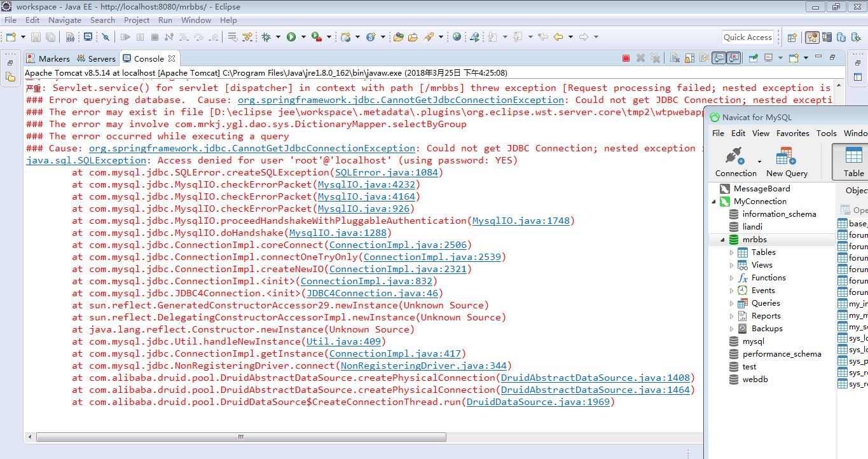Collapse mrbbs database node in Navicat

(x=722, y=240)
